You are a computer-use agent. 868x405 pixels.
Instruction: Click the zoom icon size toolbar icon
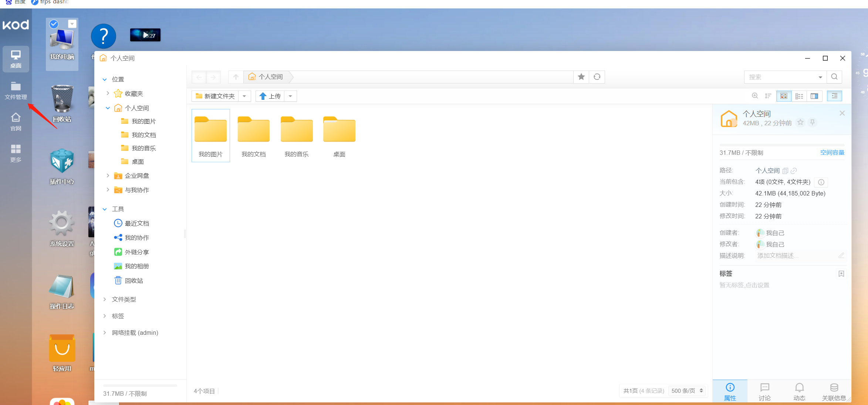coord(755,96)
